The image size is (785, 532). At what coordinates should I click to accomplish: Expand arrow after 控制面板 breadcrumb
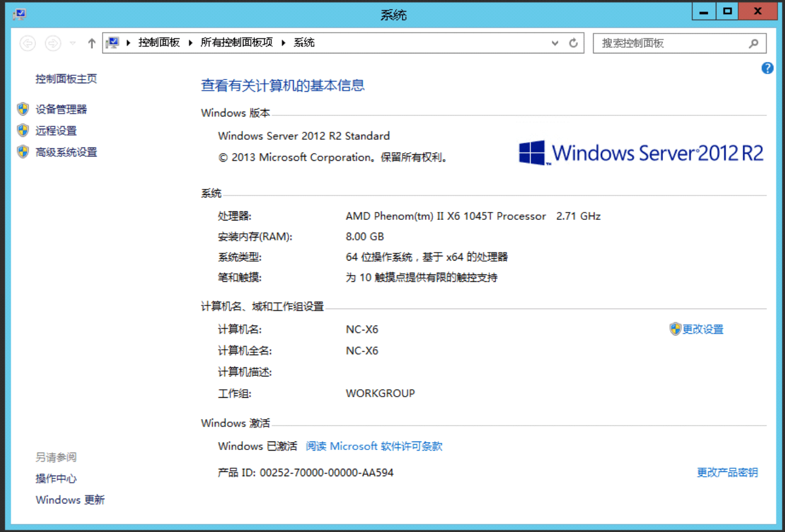point(191,43)
